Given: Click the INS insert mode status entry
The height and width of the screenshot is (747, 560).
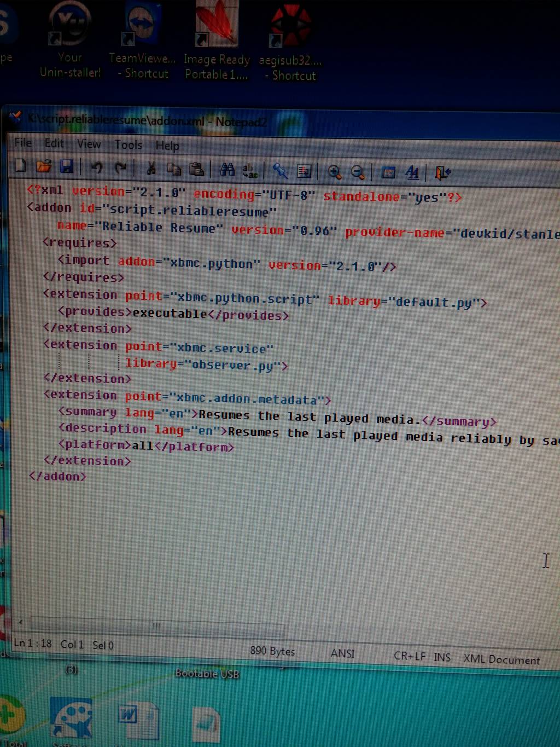Looking at the screenshot, I should [x=442, y=657].
